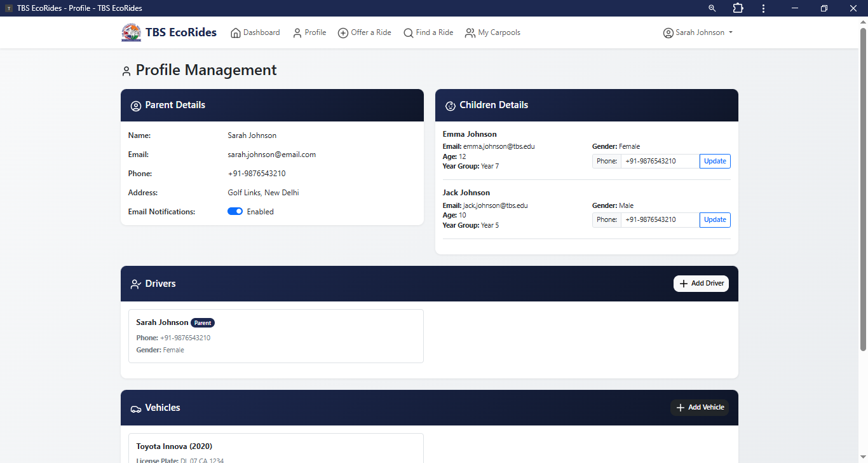Image resolution: width=868 pixels, height=463 pixels.
Task: Click the Offer a Ride plus icon
Action: coord(343,33)
